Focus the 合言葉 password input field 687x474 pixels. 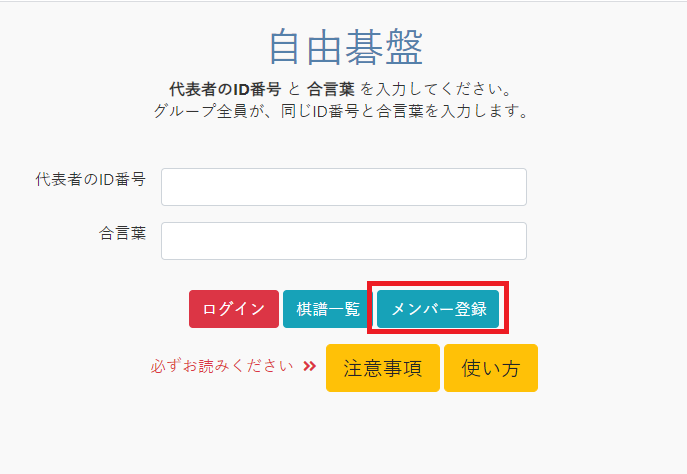(344, 241)
